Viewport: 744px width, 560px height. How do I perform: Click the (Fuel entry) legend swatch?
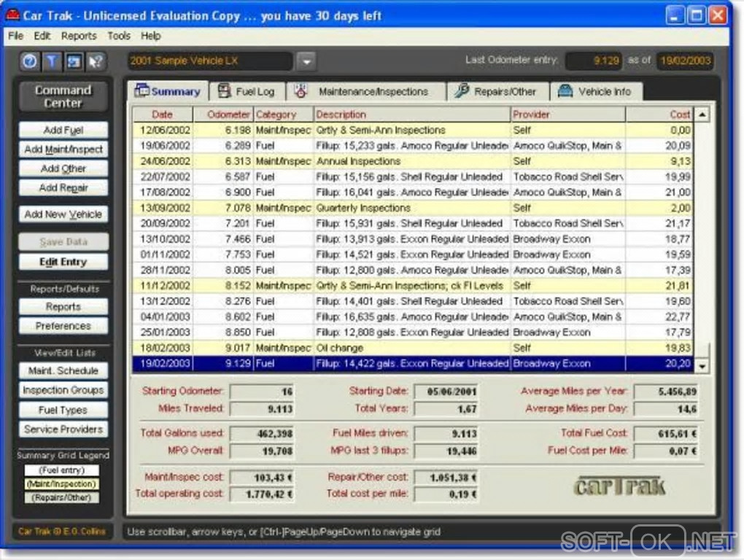[62, 470]
